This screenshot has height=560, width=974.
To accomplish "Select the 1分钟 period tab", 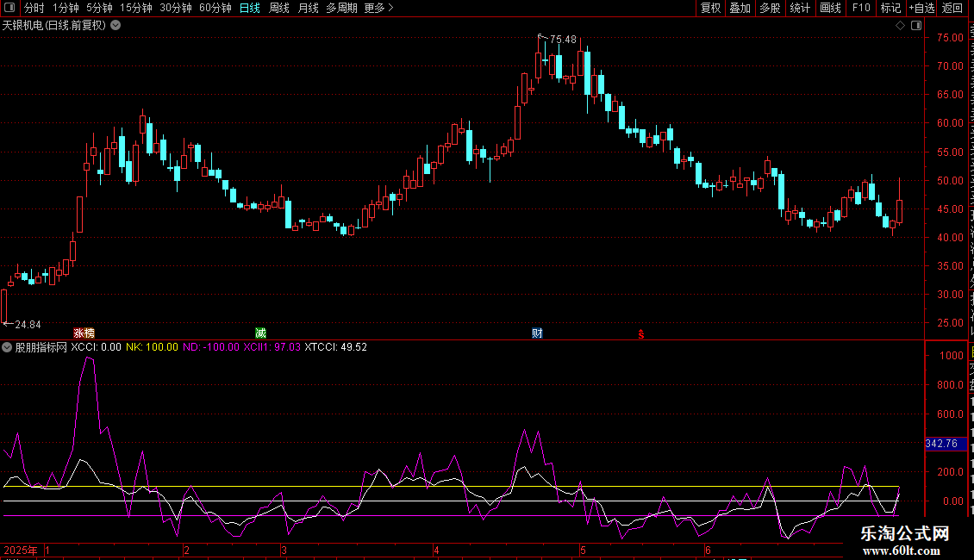I will [x=66, y=8].
